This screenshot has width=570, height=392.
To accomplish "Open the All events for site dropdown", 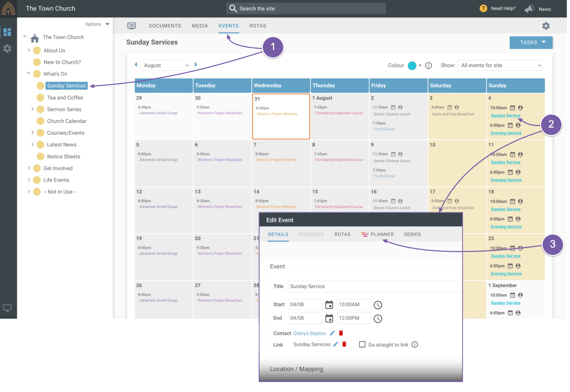I will (x=500, y=66).
